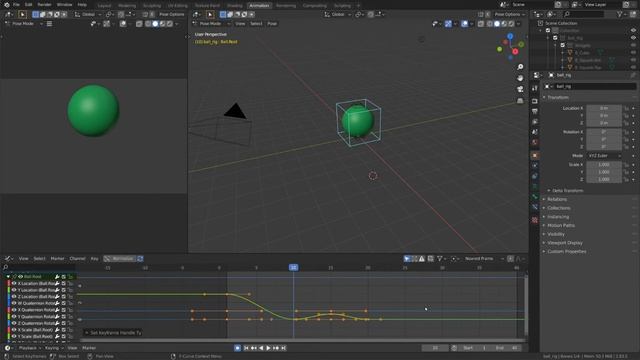Image resolution: width=640 pixels, height=360 pixels.
Task: Jump to next keyframe button
Action: tap(276, 348)
